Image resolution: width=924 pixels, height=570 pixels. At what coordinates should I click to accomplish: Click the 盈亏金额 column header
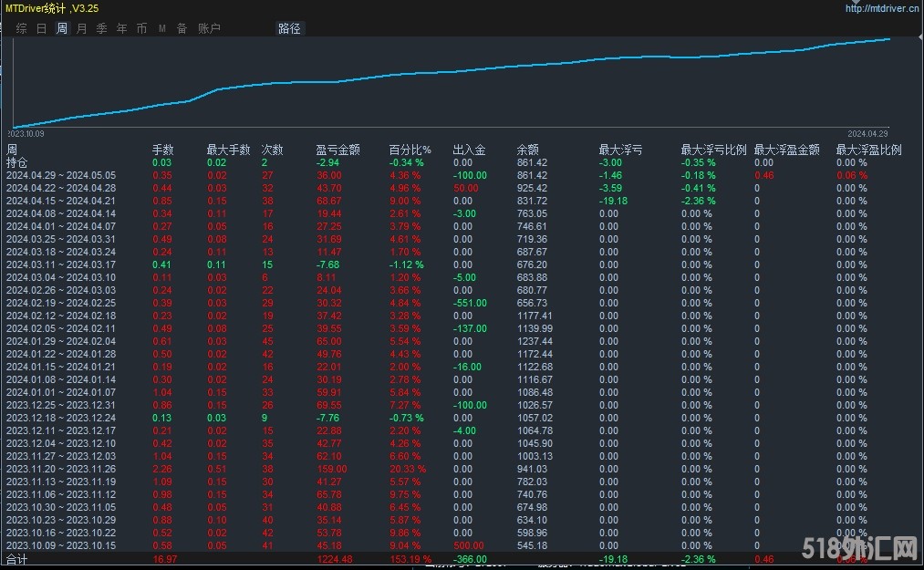point(337,150)
